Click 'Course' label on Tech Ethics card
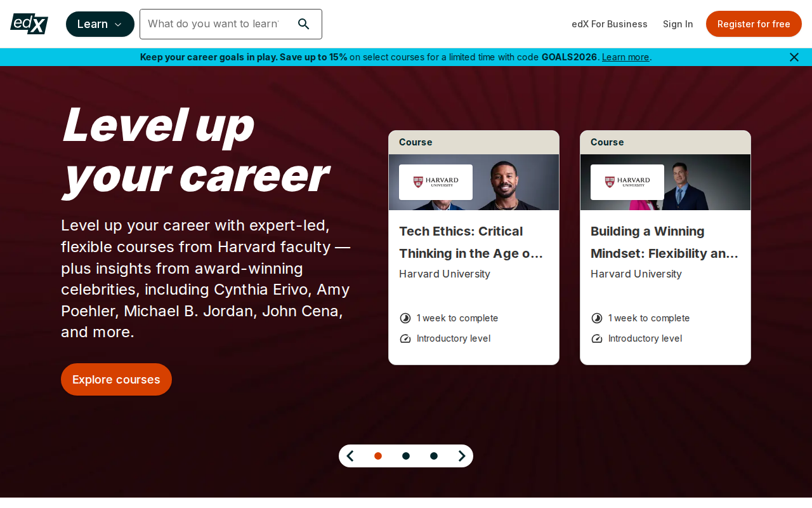 pyautogui.click(x=416, y=142)
